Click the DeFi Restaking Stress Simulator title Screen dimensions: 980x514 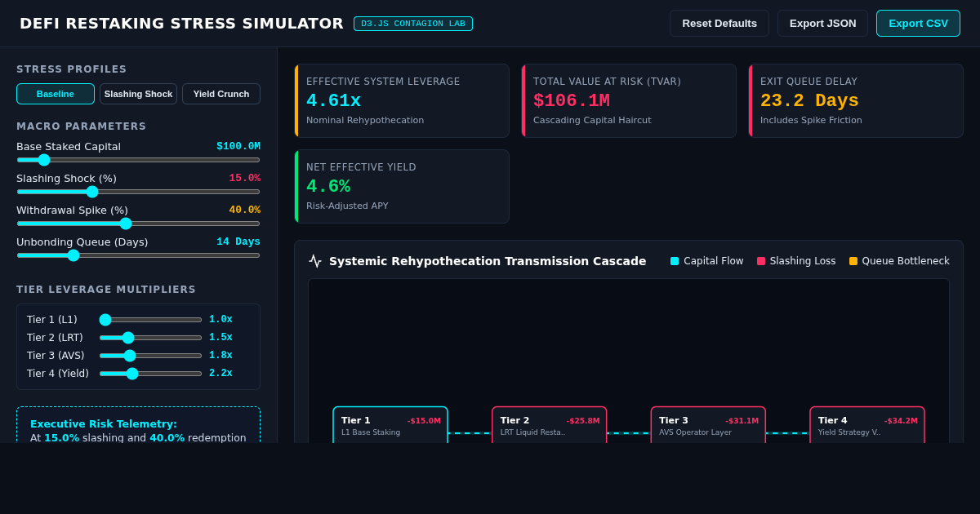181,24
